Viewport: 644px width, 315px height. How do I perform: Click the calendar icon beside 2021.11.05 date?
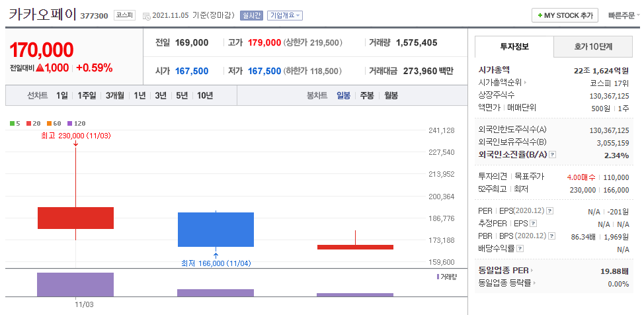pos(147,16)
